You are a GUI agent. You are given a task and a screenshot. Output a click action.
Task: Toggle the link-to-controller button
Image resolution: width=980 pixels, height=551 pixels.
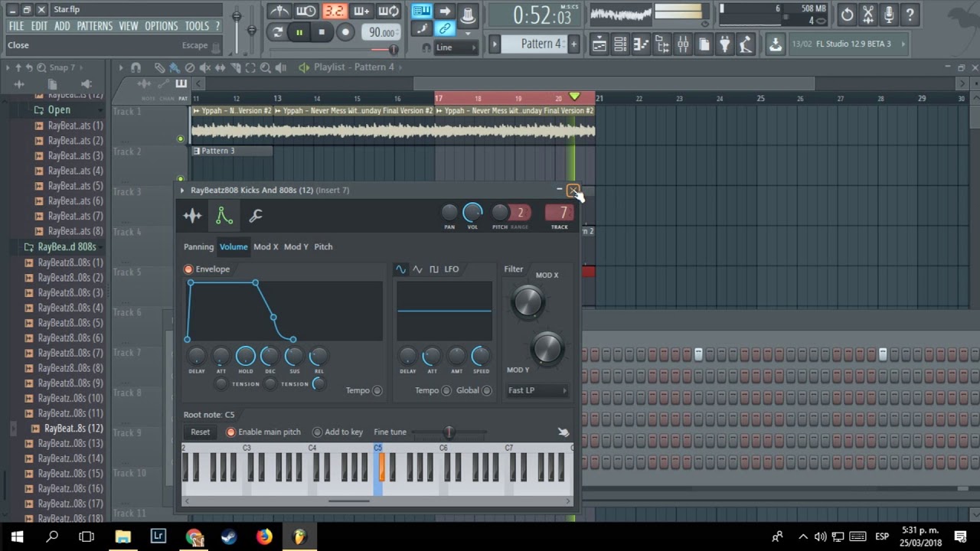444,29
